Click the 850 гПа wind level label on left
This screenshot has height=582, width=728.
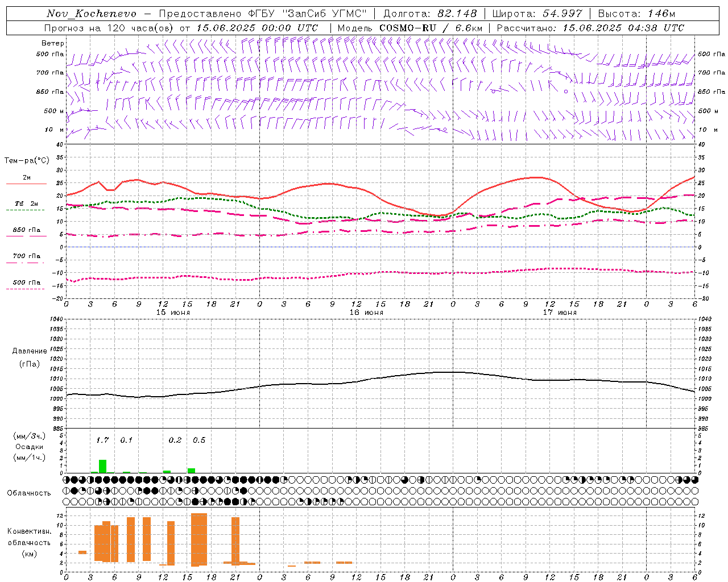click(50, 92)
